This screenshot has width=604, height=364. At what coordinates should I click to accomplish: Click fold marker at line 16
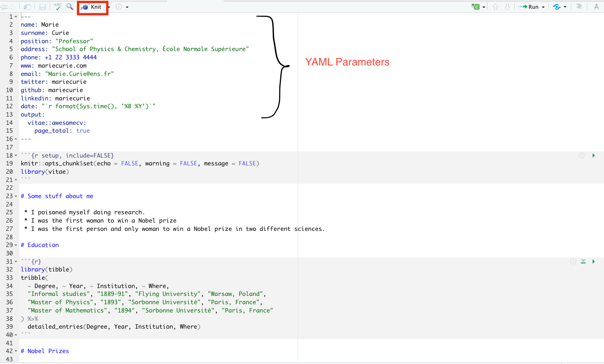[16, 139]
